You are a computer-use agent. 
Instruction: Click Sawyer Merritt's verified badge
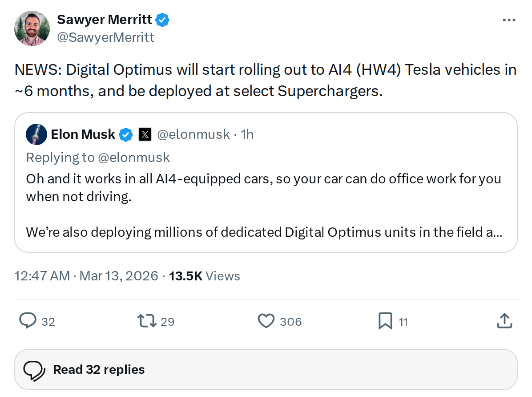tap(162, 20)
